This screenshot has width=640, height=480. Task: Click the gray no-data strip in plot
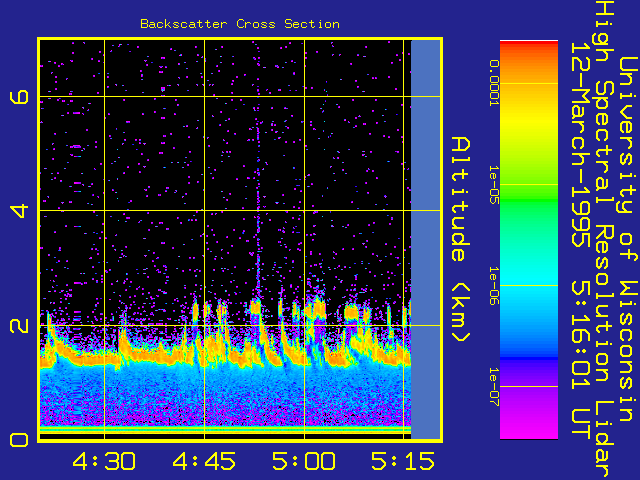click(425, 240)
